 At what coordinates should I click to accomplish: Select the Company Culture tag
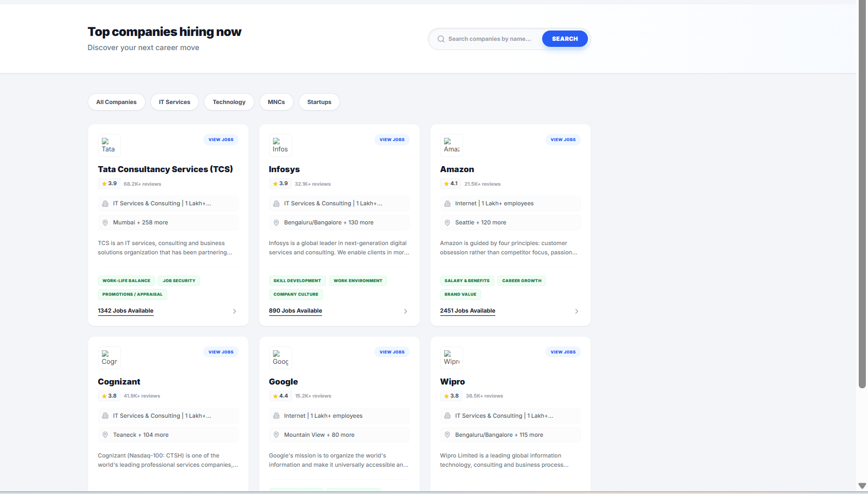[296, 295]
